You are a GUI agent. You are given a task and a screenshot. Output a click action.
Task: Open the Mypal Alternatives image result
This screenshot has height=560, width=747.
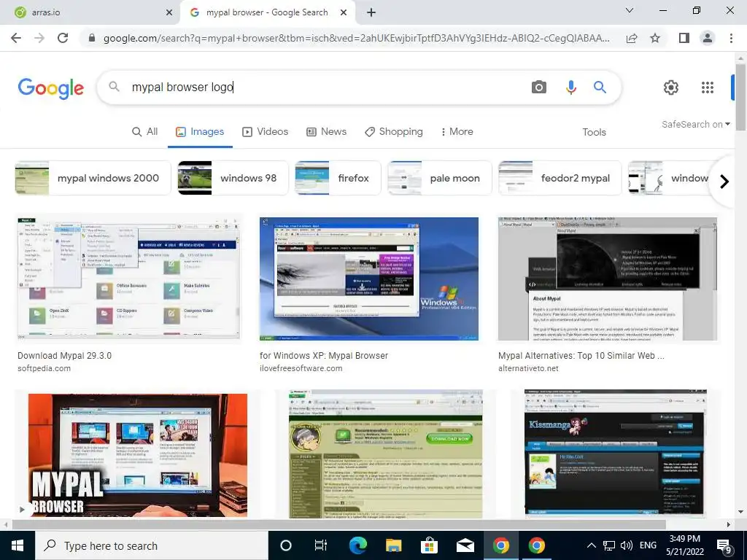(x=608, y=279)
